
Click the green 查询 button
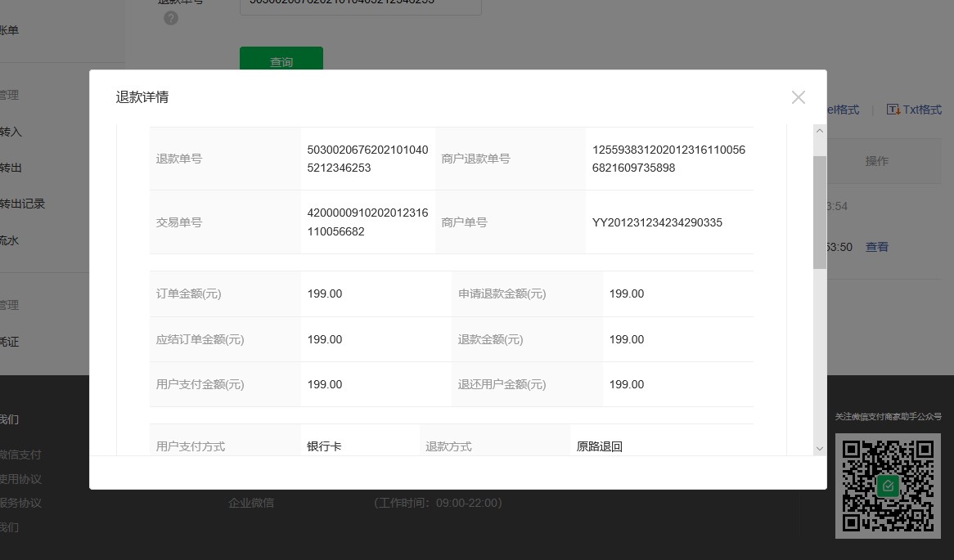click(281, 61)
